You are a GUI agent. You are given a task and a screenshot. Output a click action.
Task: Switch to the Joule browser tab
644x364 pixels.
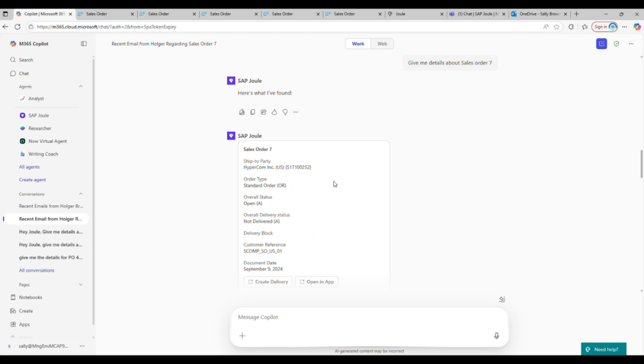[x=415, y=14]
